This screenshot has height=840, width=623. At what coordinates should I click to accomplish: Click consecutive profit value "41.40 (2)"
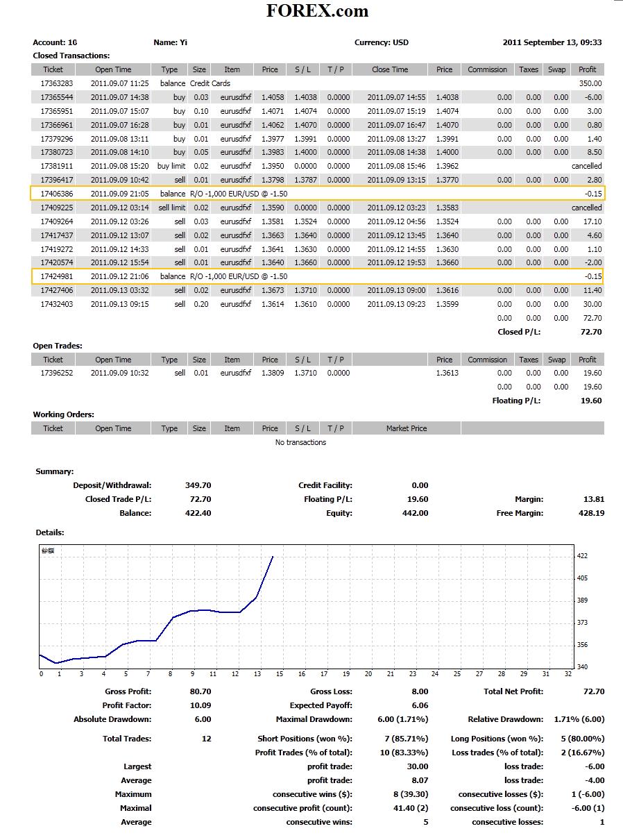pos(409,808)
